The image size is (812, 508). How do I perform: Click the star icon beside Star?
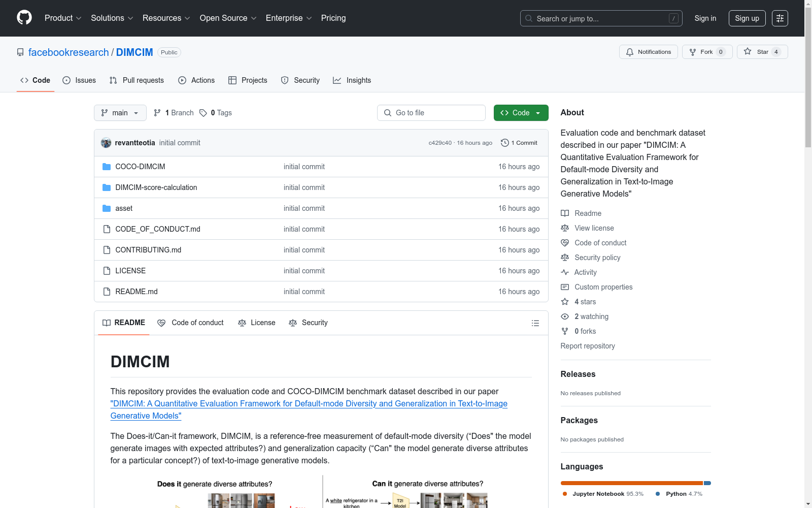click(x=748, y=51)
